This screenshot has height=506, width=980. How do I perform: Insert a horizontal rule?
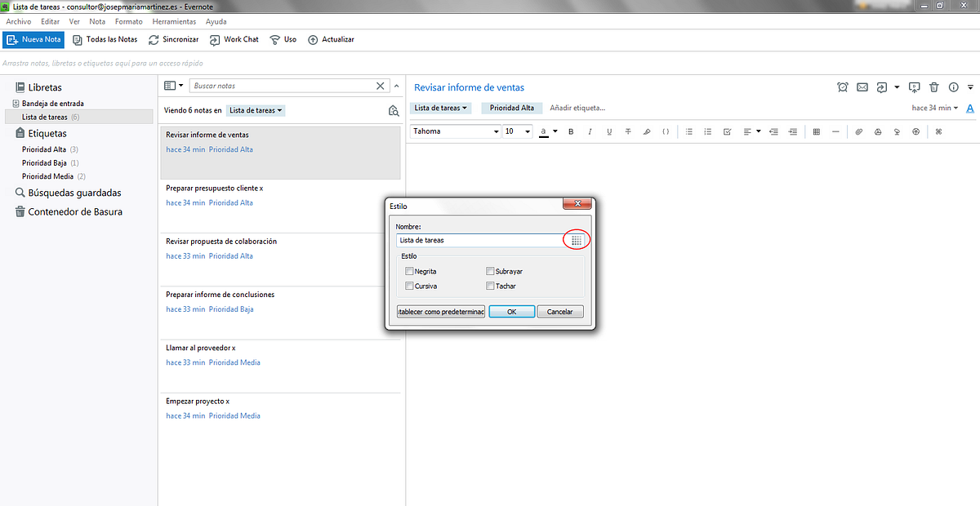tap(835, 131)
